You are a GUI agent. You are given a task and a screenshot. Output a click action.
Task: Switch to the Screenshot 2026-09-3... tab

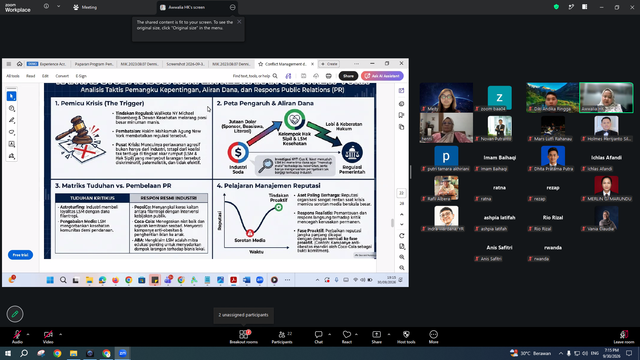coord(185,64)
